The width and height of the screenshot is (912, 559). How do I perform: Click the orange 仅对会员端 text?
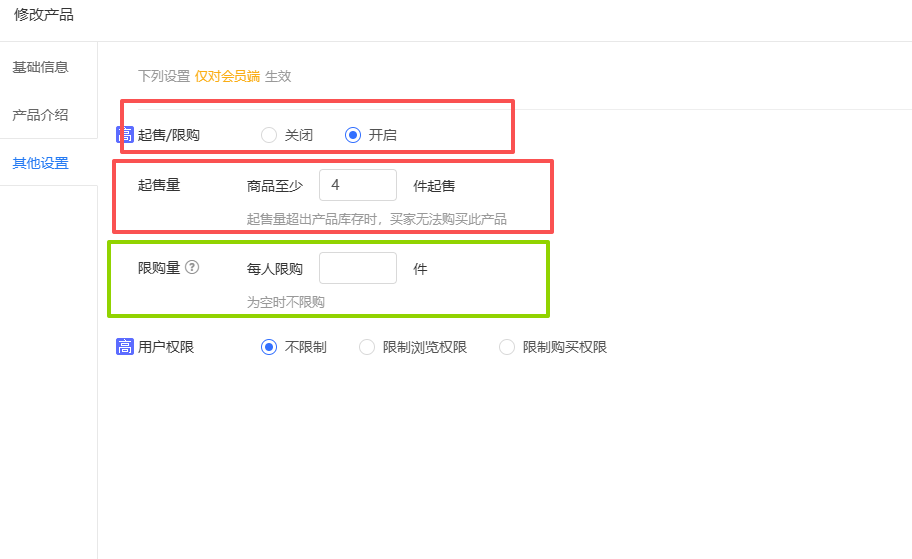click(227, 76)
